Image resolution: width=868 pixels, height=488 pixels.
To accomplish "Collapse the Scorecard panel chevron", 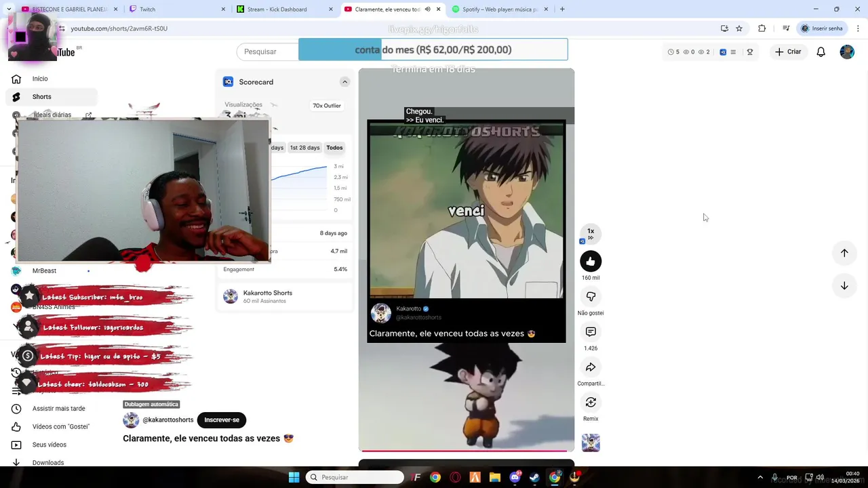I will point(344,82).
